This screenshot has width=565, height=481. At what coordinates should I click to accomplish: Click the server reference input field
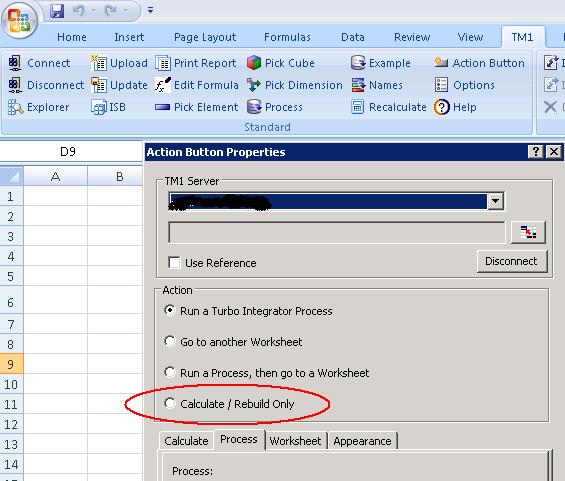tap(336, 232)
